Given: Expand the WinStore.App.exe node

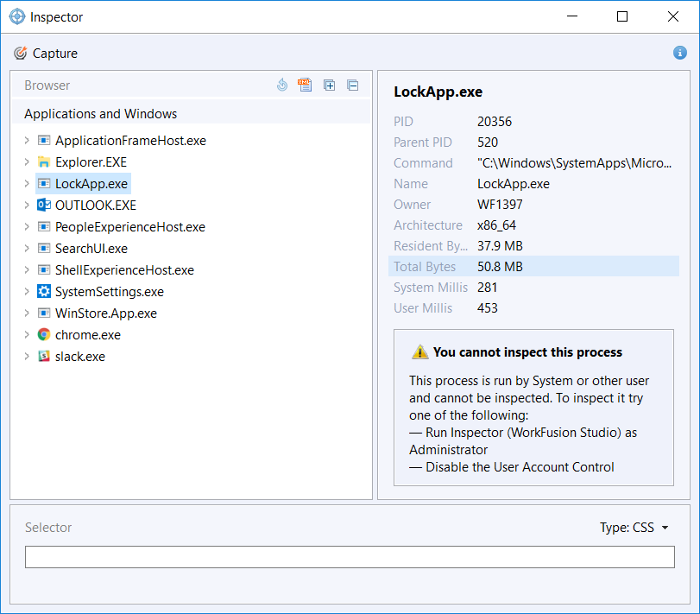Looking at the screenshot, I should click(x=27, y=313).
